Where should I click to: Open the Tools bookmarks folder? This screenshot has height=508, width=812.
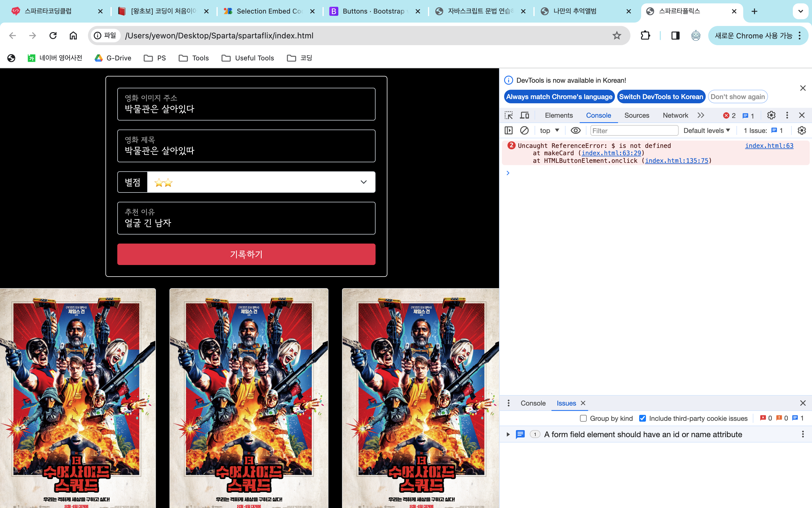194,58
